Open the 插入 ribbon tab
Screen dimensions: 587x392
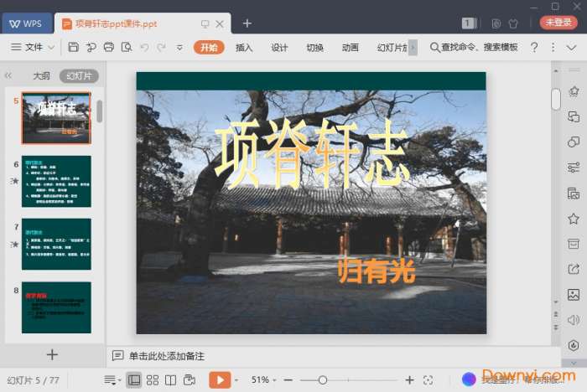(244, 48)
